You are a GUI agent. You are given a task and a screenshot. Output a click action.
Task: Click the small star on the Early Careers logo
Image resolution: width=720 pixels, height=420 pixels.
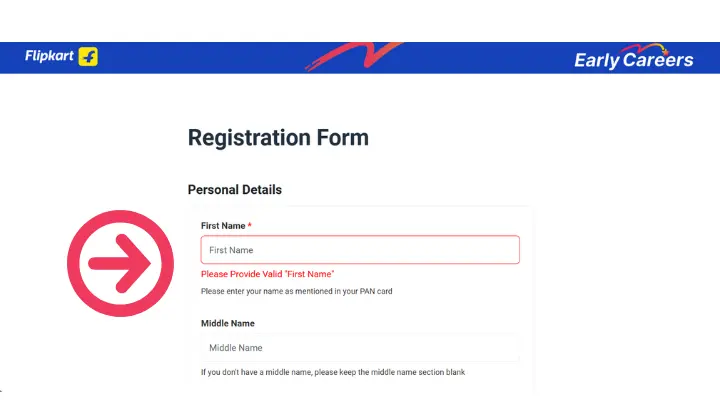pyautogui.click(x=665, y=52)
